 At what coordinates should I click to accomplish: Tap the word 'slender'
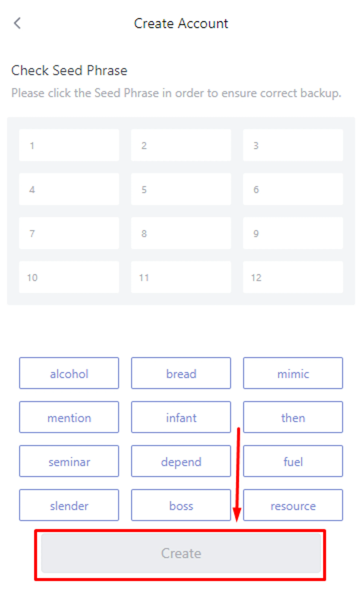[69, 506]
